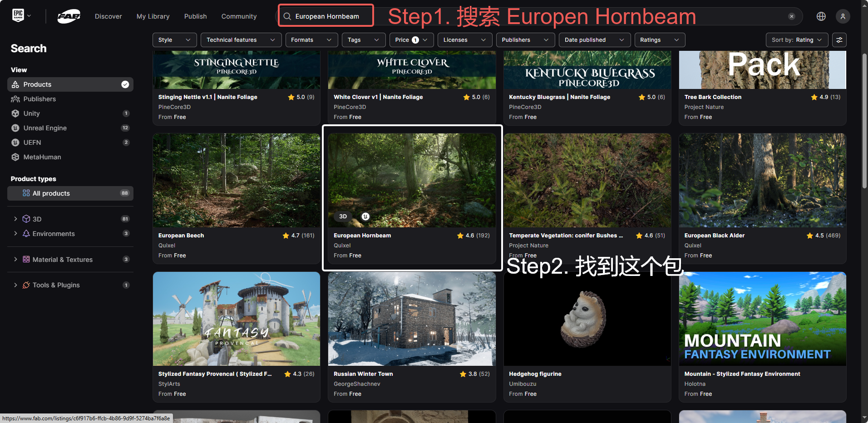Click the Material & Textures category icon

[x=26, y=259]
